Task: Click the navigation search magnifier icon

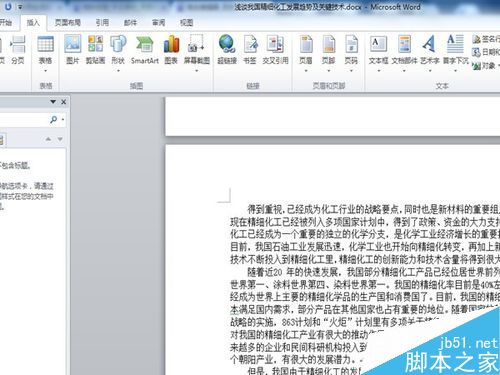Action: coord(53,119)
